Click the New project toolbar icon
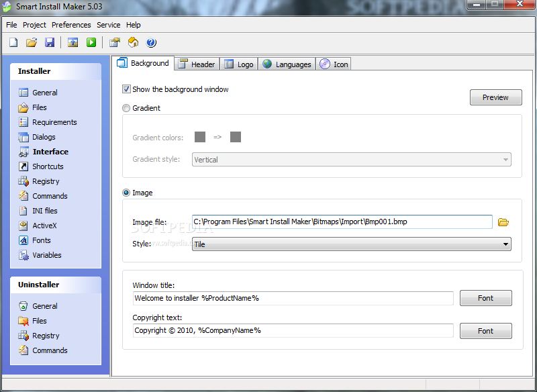 click(x=13, y=42)
